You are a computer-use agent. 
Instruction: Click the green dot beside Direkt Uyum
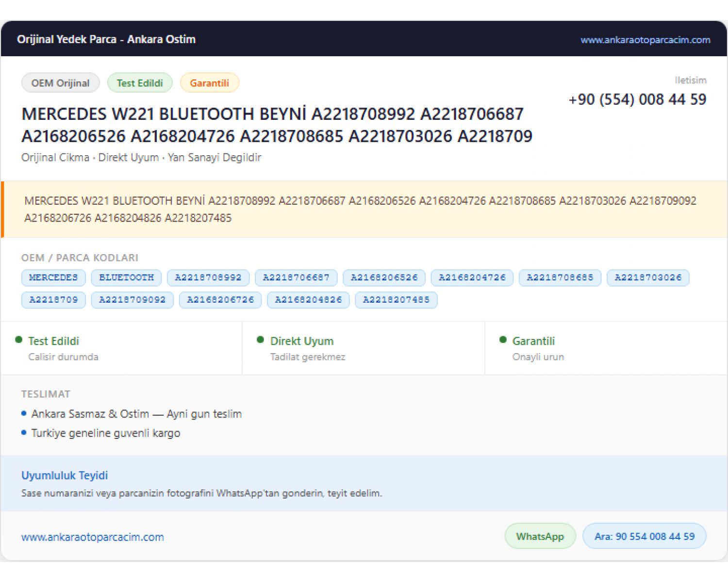[260, 340]
